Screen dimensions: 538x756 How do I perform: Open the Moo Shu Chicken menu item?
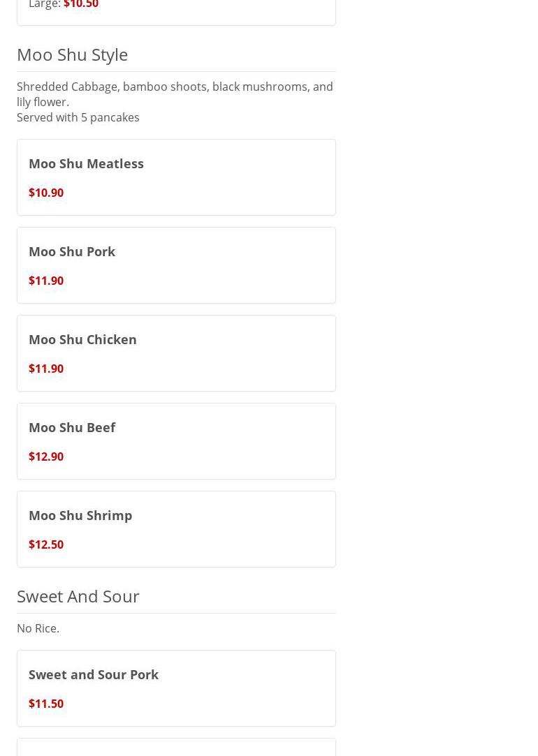point(82,339)
